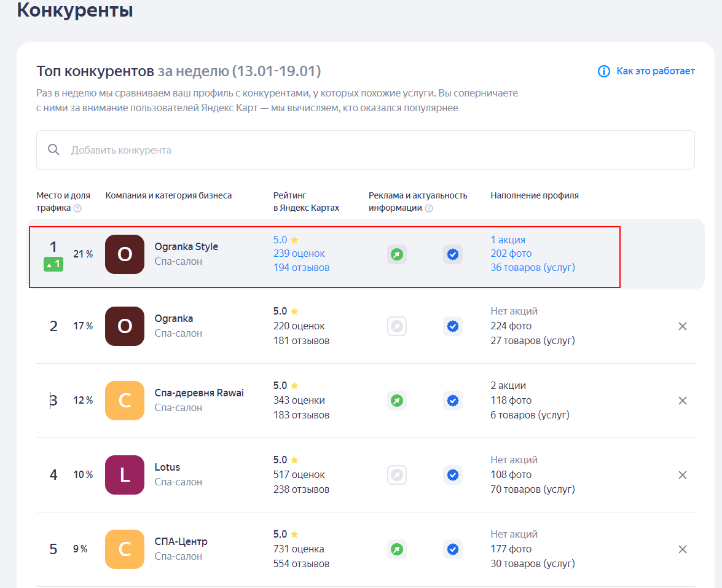Image resolution: width=722 pixels, height=588 pixels.
Task: Click the green position change badge showing 1
Action: click(53, 264)
